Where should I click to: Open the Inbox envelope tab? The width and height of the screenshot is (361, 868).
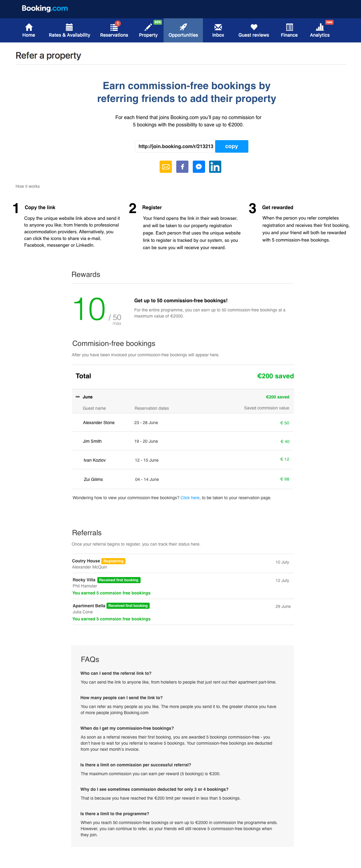[x=218, y=30]
